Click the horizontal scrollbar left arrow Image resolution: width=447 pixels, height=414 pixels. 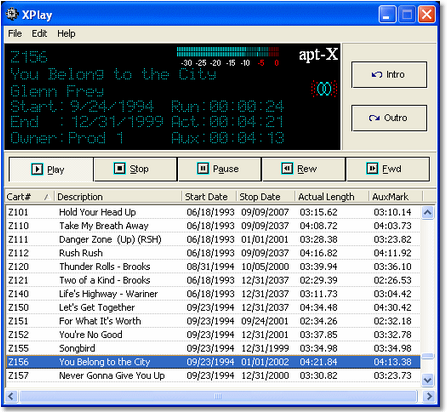(11, 396)
